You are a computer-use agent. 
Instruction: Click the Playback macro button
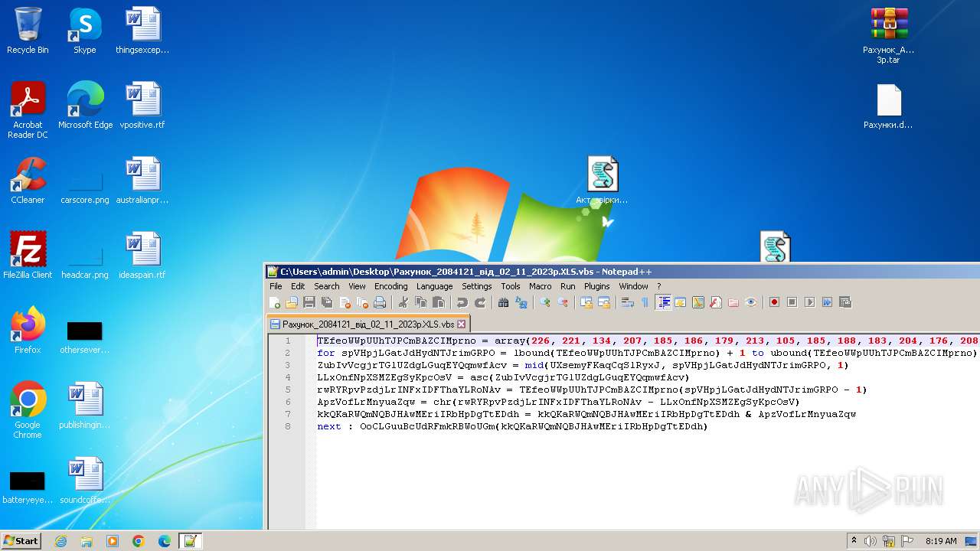pos(809,302)
